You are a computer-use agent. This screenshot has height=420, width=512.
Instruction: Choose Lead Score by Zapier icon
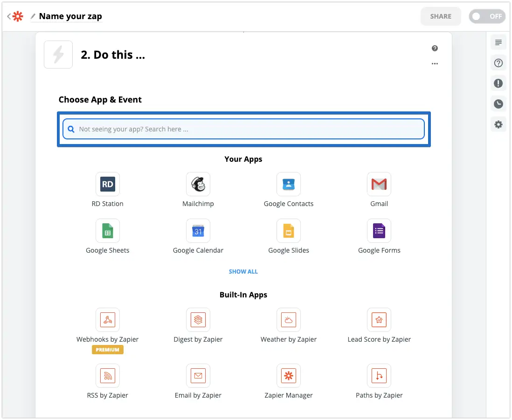pyautogui.click(x=379, y=320)
